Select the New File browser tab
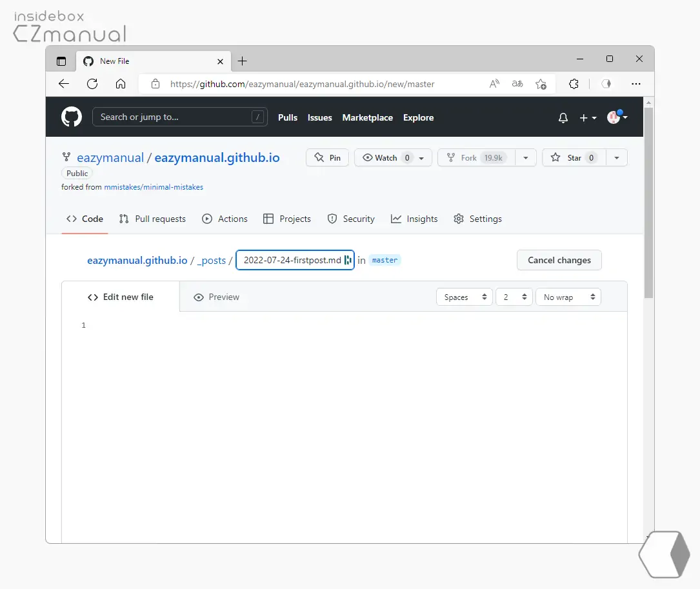The height and width of the screenshot is (589, 700). point(154,61)
